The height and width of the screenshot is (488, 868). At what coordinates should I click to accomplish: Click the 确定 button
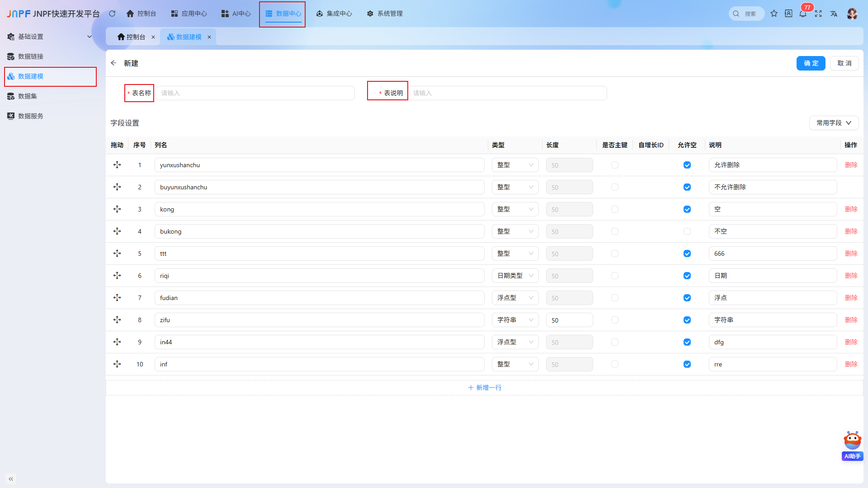[x=811, y=63]
